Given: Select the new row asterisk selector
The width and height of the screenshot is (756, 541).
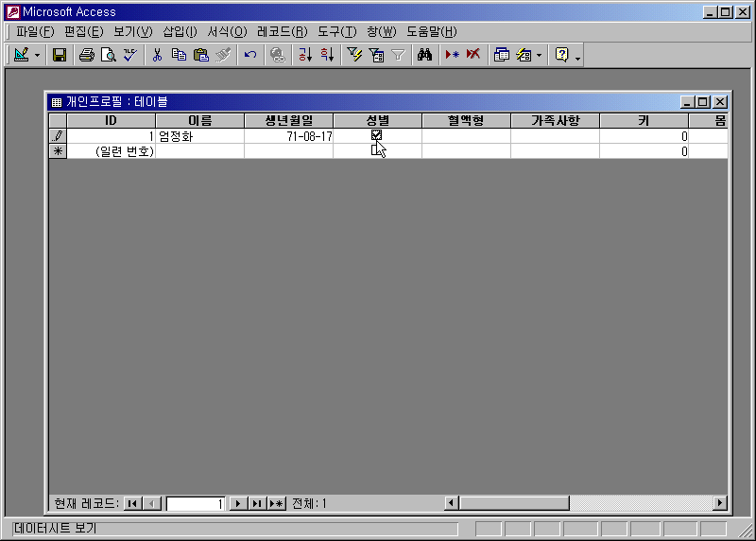Looking at the screenshot, I should click(x=58, y=151).
